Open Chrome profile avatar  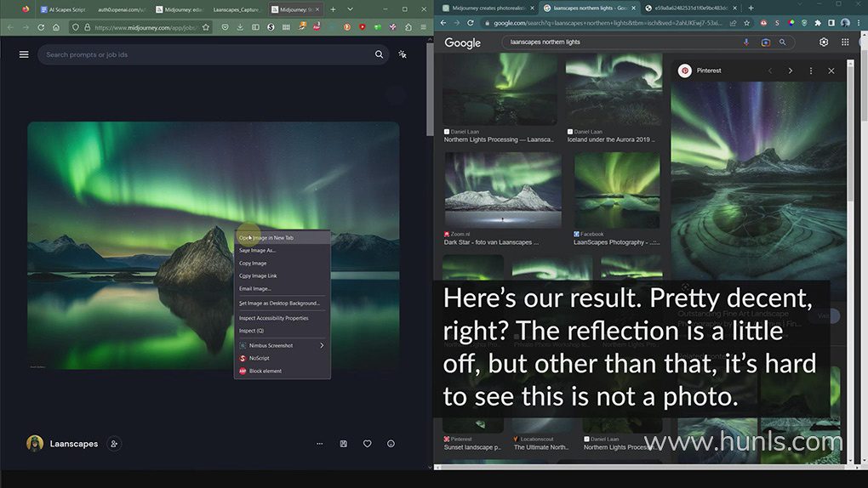click(845, 23)
